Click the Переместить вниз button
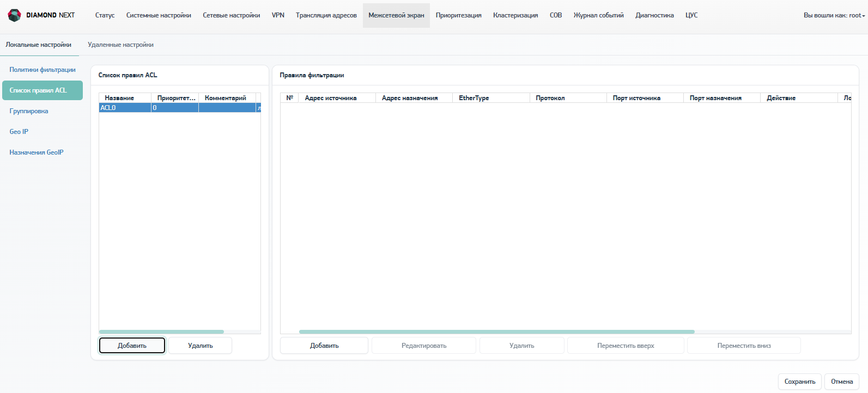 744,346
